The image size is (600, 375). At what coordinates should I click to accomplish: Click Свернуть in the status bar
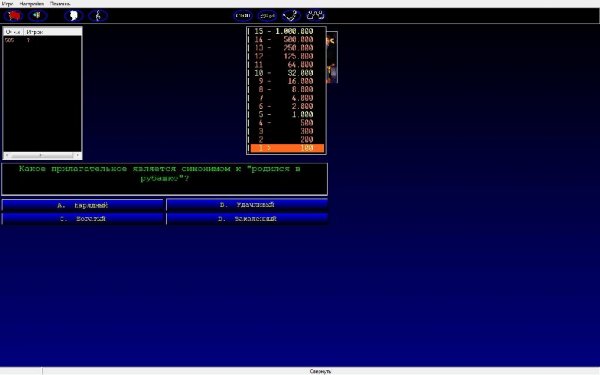320,372
